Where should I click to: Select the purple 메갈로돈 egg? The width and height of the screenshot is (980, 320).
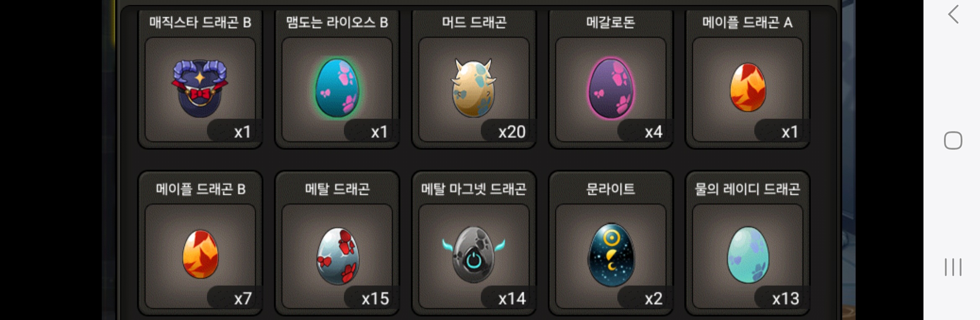[x=611, y=88]
